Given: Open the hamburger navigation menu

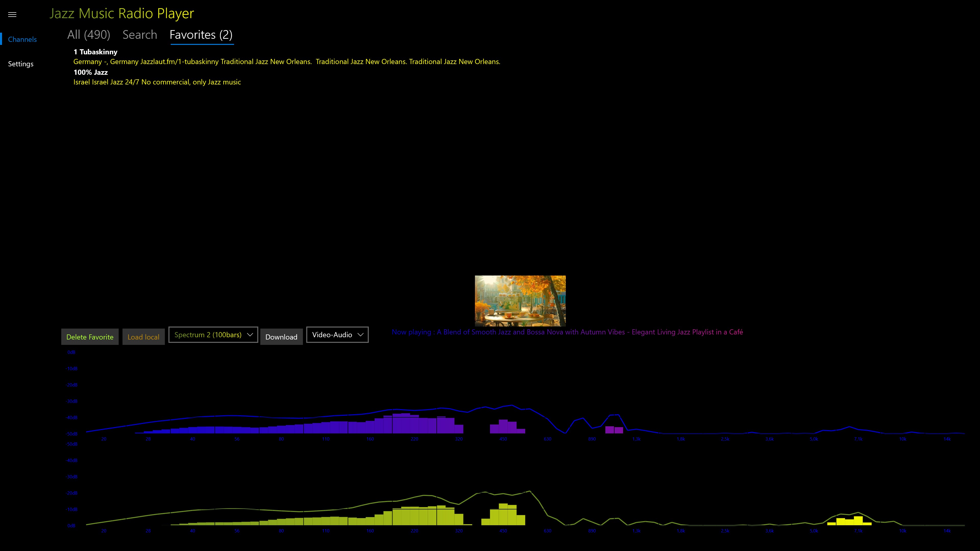Looking at the screenshot, I should (12, 15).
